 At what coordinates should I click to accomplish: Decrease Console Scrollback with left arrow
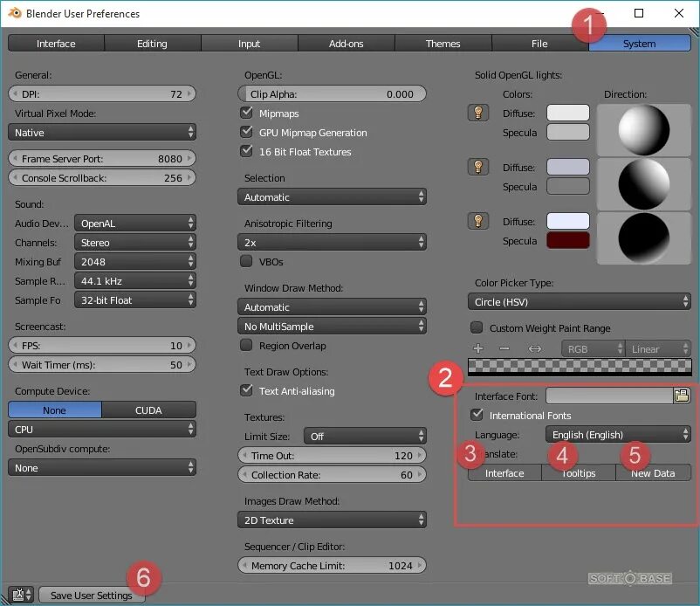(15, 178)
